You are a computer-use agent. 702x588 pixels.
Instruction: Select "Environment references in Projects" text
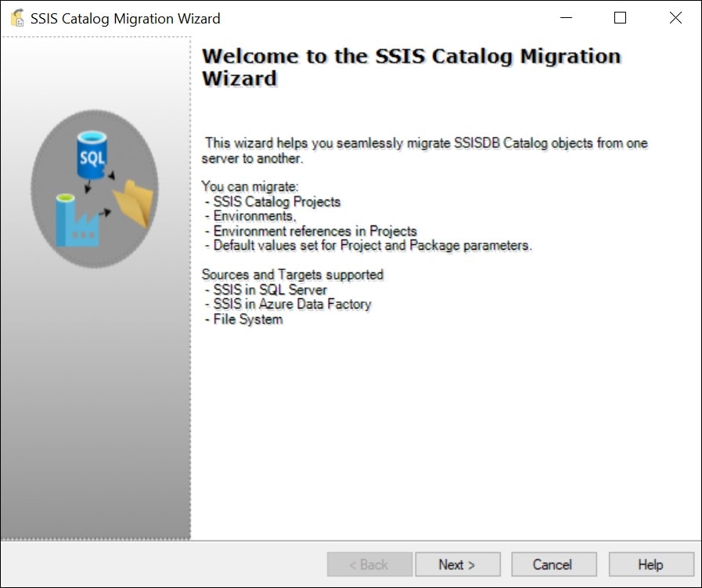(315, 231)
